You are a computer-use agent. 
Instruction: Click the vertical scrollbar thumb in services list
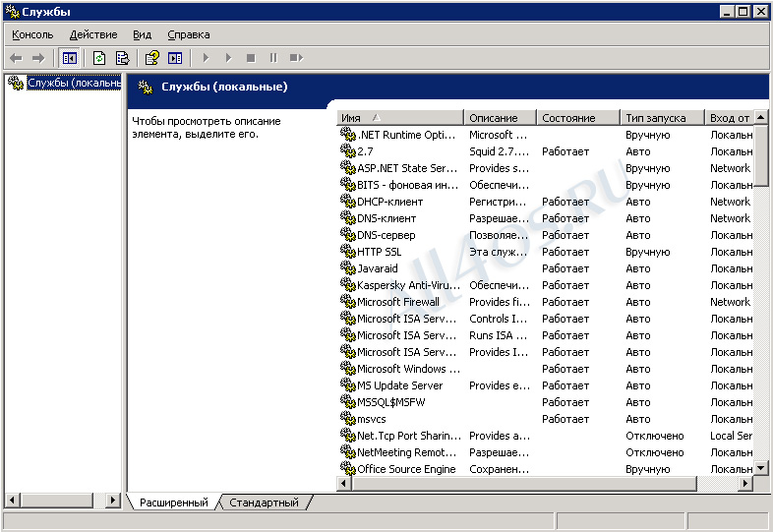coord(760,154)
